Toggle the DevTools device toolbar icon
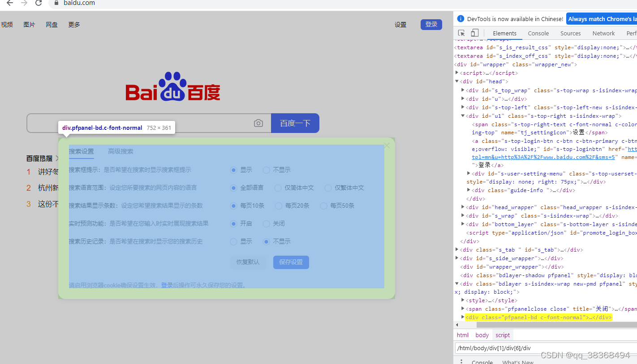Image resolution: width=637 pixels, height=364 pixels. [475, 33]
